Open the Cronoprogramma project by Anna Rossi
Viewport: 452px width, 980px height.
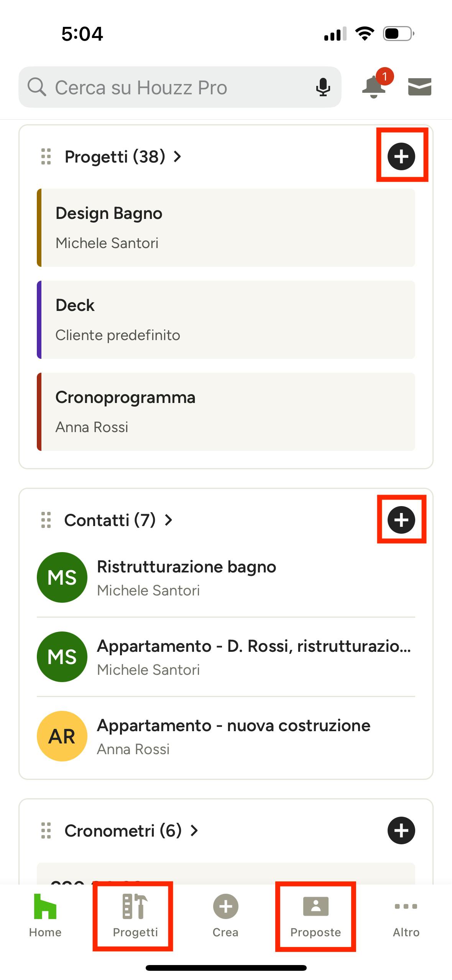point(226,412)
